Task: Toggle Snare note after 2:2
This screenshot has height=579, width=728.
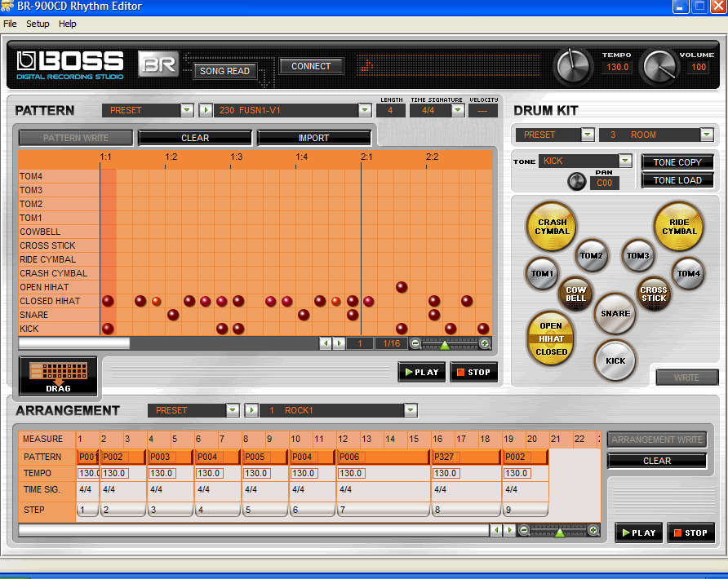Action: (x=434, y=315)
